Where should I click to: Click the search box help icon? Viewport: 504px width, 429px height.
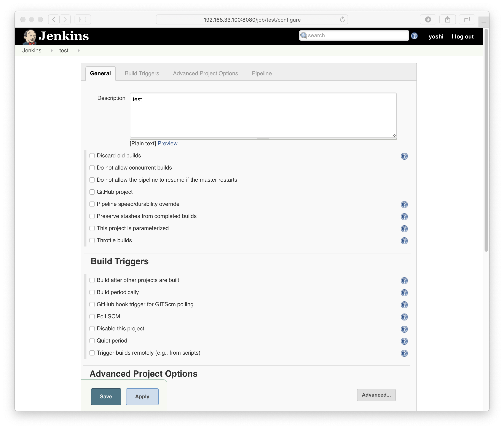[x=414, y=36]
